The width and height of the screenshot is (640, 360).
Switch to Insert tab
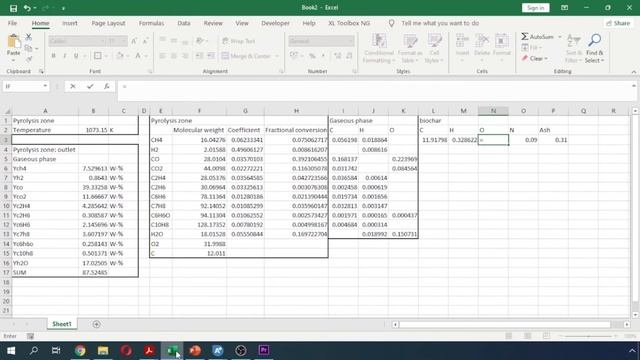pos(70,23)
